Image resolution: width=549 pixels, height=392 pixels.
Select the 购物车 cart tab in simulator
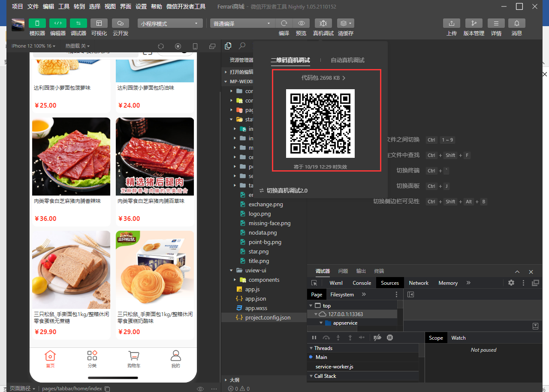pyautogui.click(x=134, y=359)
